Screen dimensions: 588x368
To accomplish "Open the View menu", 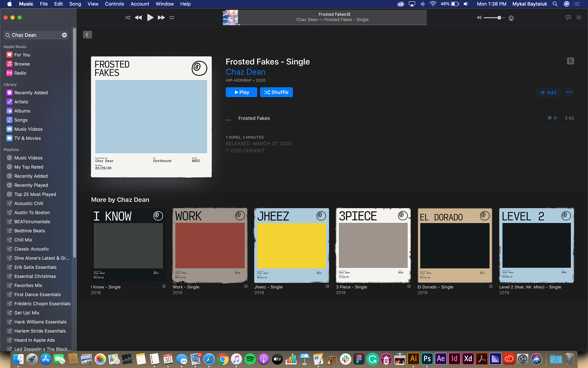I will point(93,4).
